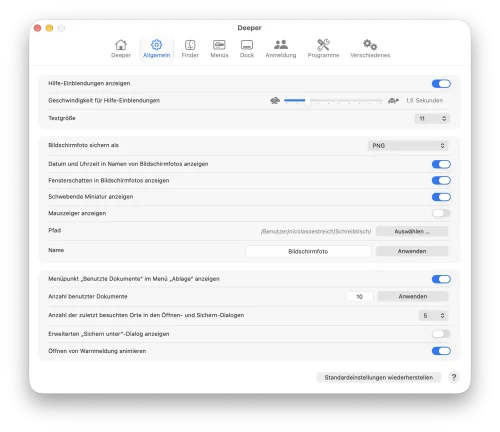Open the Menüs tab
Image resolution: width=500 pixels, height=432 pixels.
click(x=219, y=49)
